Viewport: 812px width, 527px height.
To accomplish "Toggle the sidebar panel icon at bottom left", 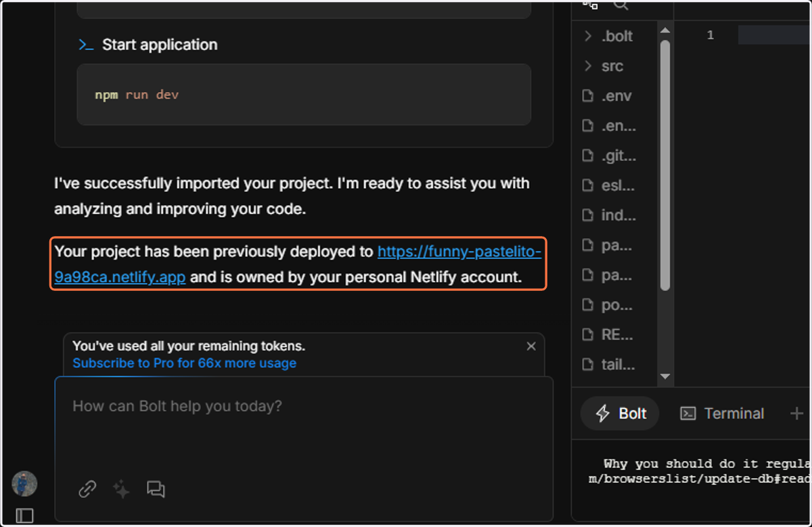I will (24, 515).
